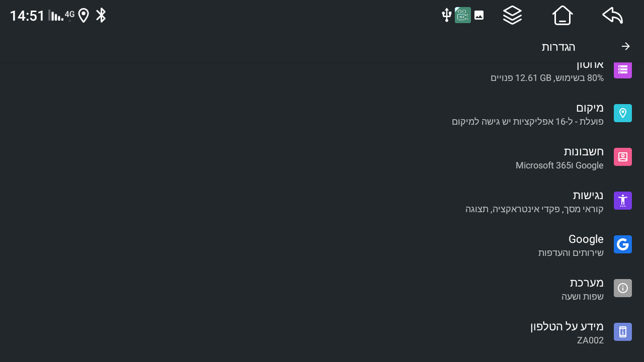Tap the teal Location pin icon
This screenshot has height=362, width=644.
pos(622,113)
